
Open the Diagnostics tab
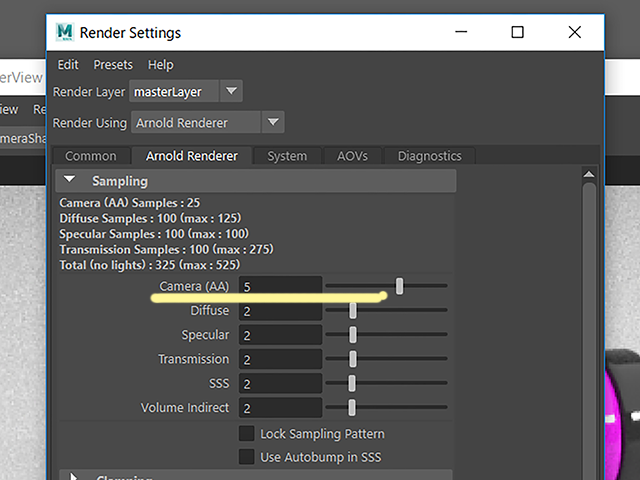429,156
